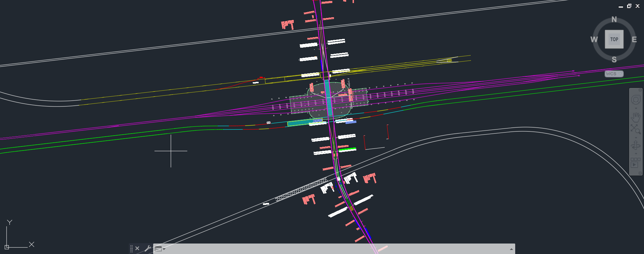Close the navigation bar
644x254 pixels.
640,90
